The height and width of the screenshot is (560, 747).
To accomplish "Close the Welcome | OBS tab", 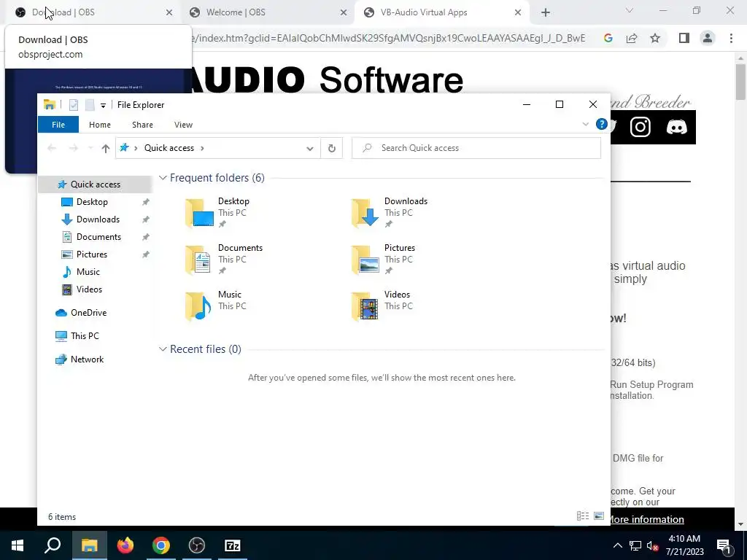I will (344, 13).
